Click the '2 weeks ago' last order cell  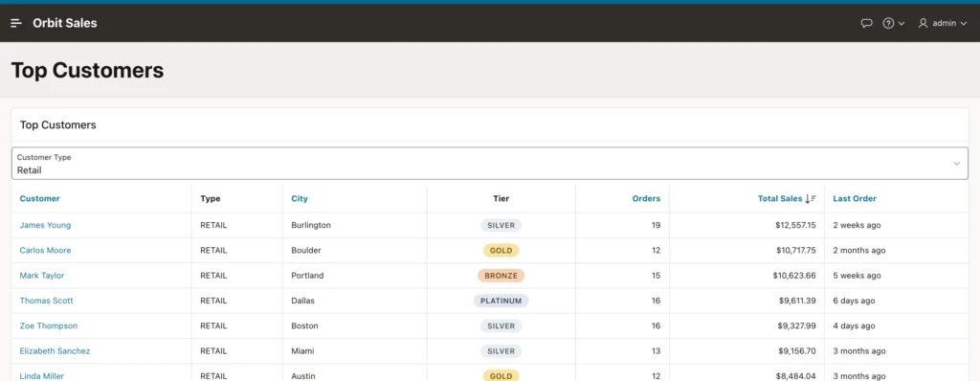tap(857, 225)
